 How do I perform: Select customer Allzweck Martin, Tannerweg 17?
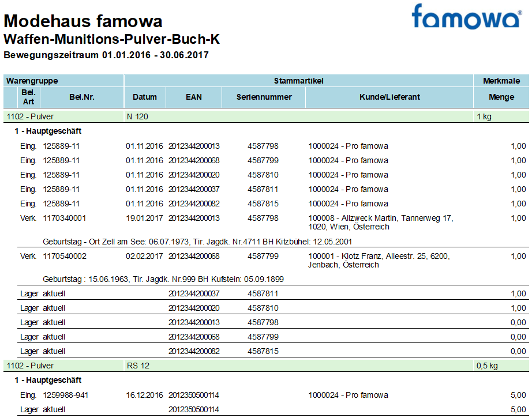(381, 223)
